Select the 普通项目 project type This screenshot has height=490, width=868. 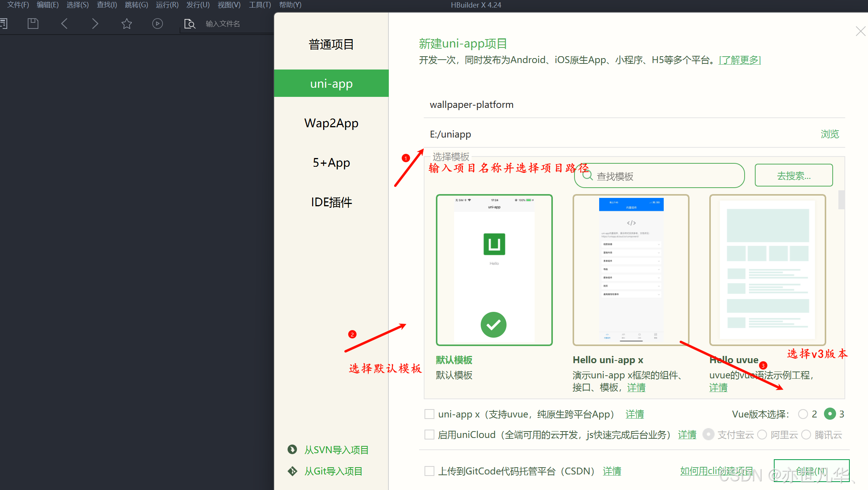tap(331, 44)
